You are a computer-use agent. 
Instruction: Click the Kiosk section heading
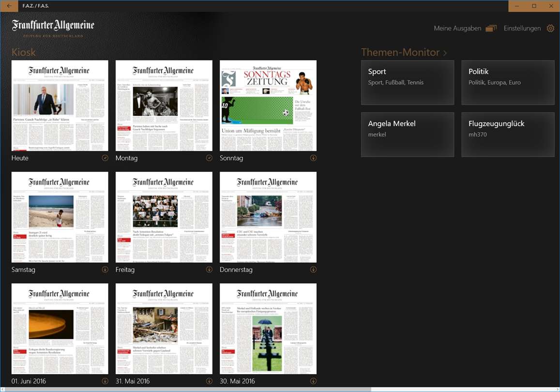pyautogui.click(x=24, y=52)
